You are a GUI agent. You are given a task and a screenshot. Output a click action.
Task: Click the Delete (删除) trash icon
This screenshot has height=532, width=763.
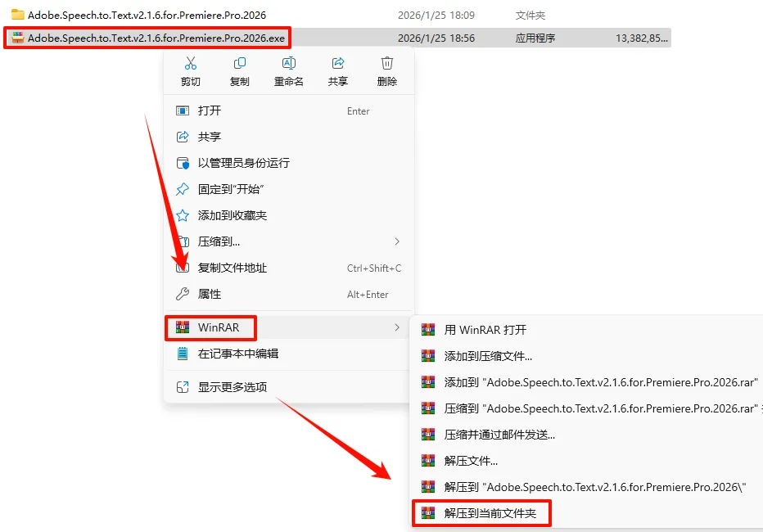[x=387, y=63]
